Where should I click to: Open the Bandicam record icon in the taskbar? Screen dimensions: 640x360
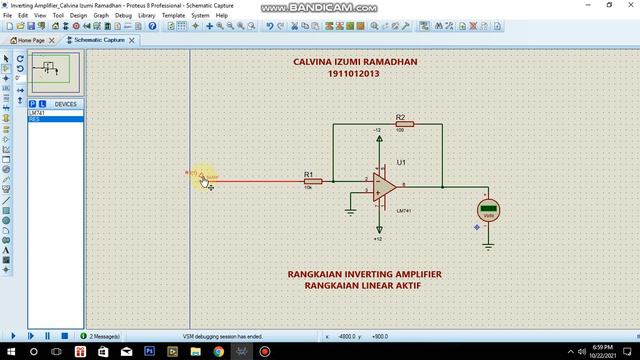(x=265, y=351)
